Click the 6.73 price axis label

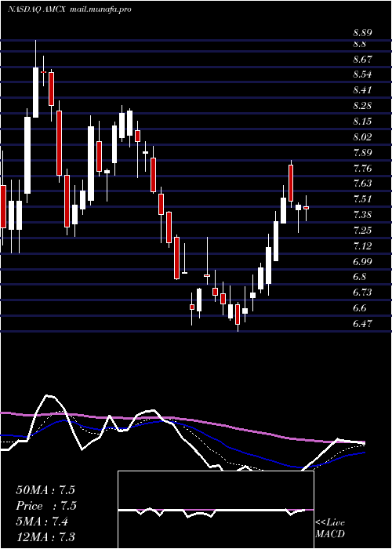[x=362, y=293]
